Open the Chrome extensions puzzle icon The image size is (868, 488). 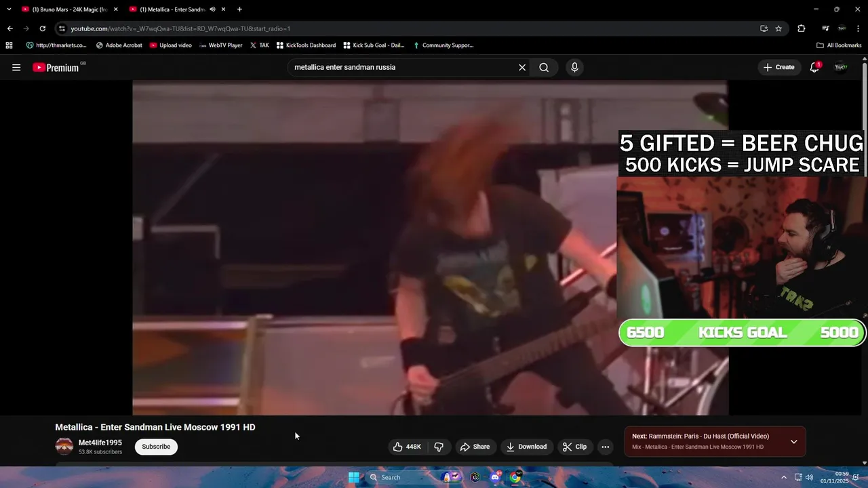[x=802, y=28]
